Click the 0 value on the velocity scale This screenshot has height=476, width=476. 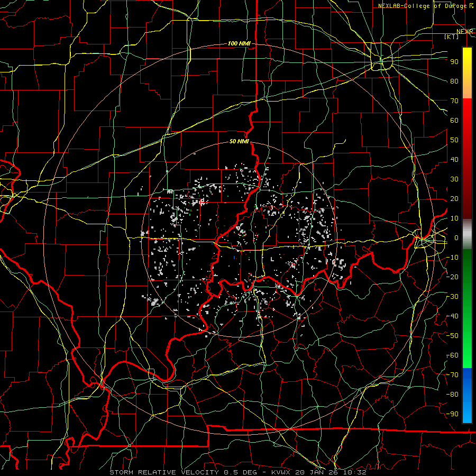coord(456,238)
